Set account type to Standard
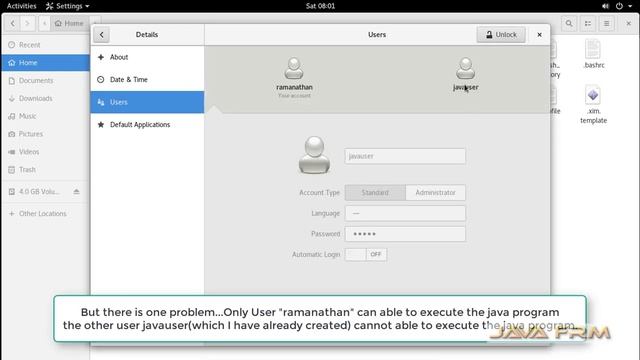The width and height of the screenshot is (640, 360). pos(375,192)
